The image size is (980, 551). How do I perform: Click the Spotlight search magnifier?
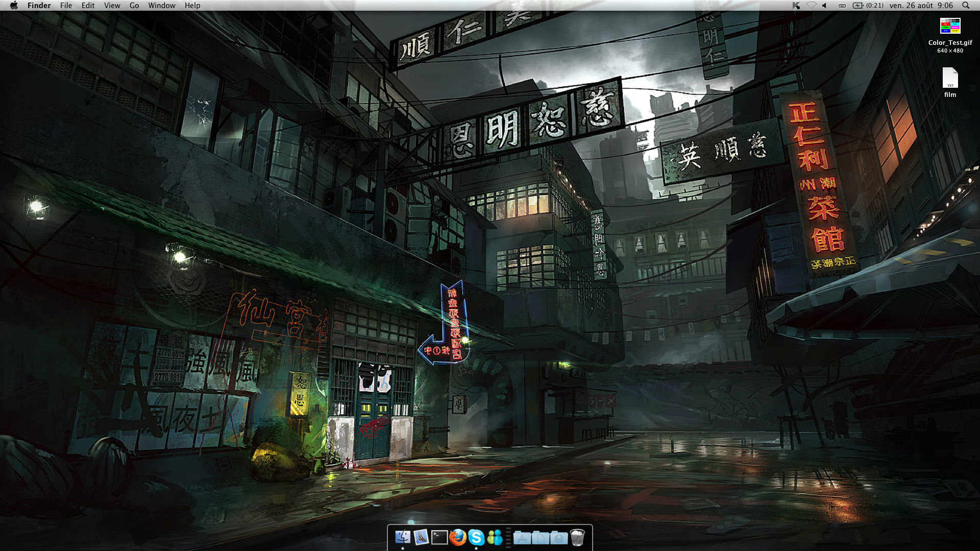click(x=966, y=6)
